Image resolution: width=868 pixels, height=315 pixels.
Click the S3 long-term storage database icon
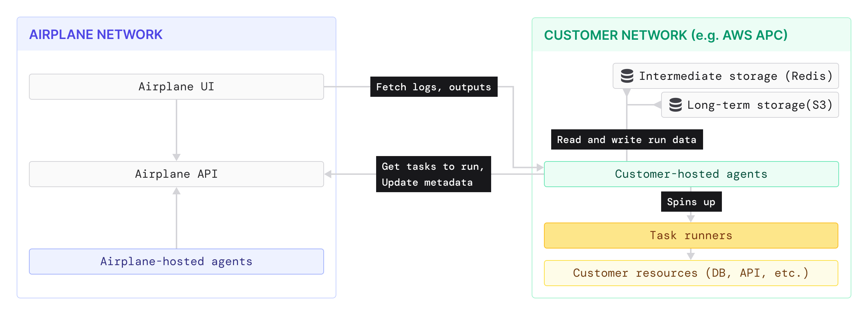[x=675, y=105]
